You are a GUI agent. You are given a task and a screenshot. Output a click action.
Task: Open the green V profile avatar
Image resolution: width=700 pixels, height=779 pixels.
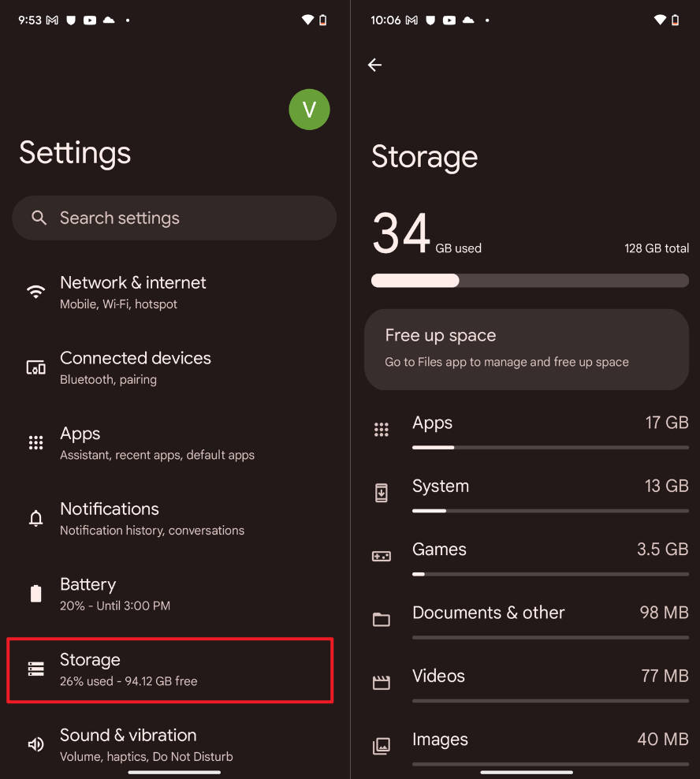[x=309, y=110]
